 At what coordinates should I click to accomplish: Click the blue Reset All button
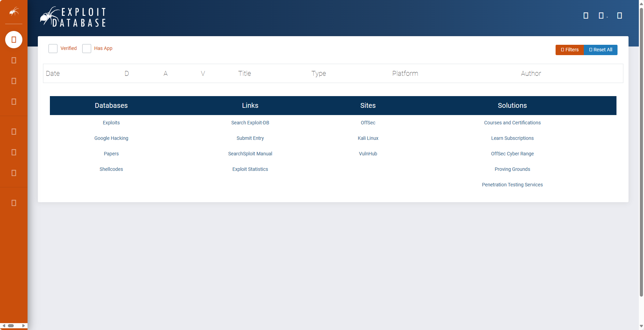(x=601, y=50)
